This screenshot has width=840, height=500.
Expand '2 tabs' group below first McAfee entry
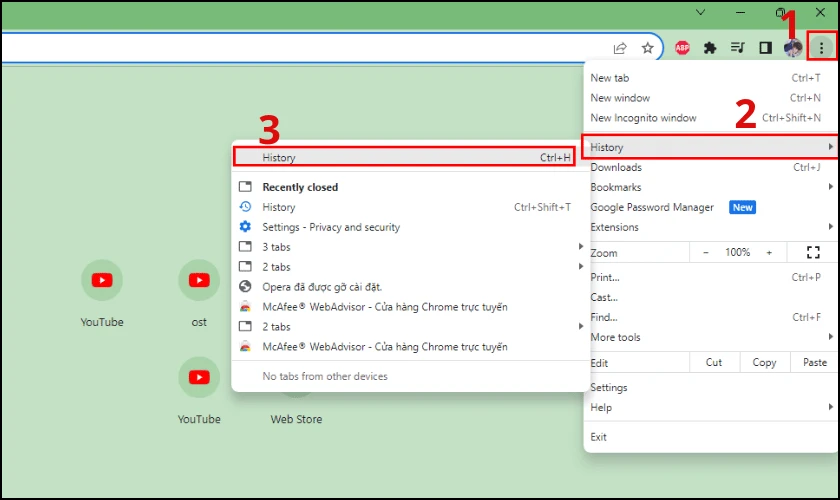coord(410,326)
